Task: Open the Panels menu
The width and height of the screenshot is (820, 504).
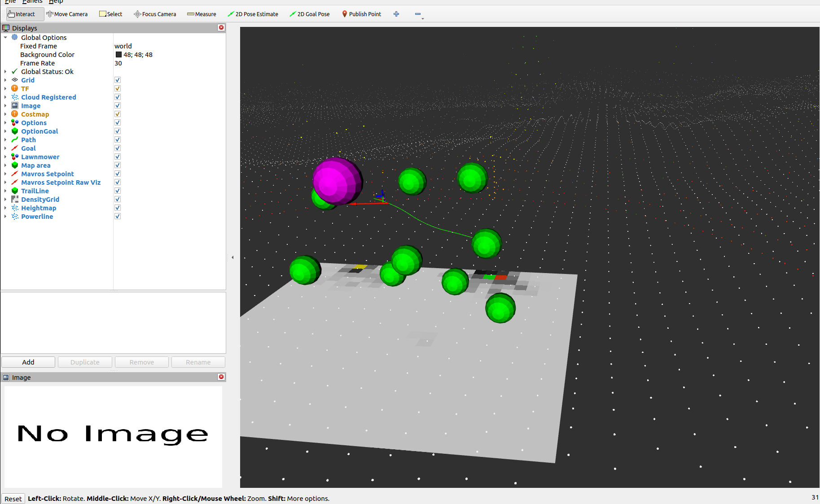Action: pyautogui.click(x=32, y=2)
